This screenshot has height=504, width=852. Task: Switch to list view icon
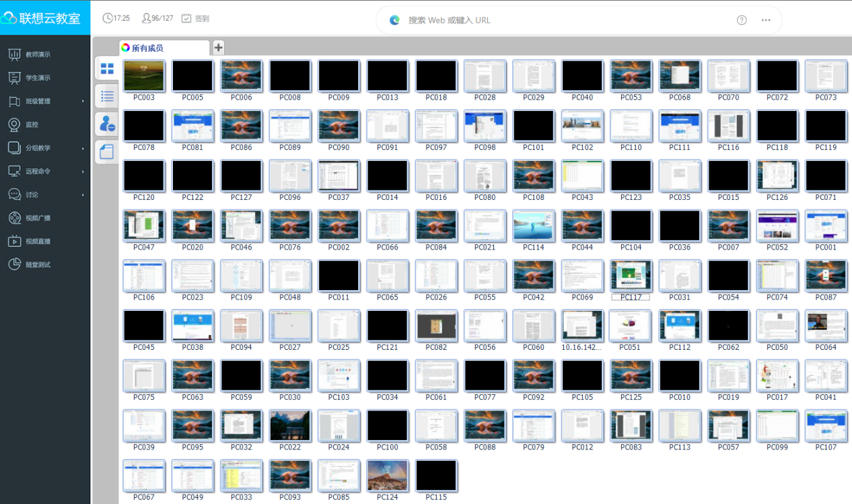107,96
